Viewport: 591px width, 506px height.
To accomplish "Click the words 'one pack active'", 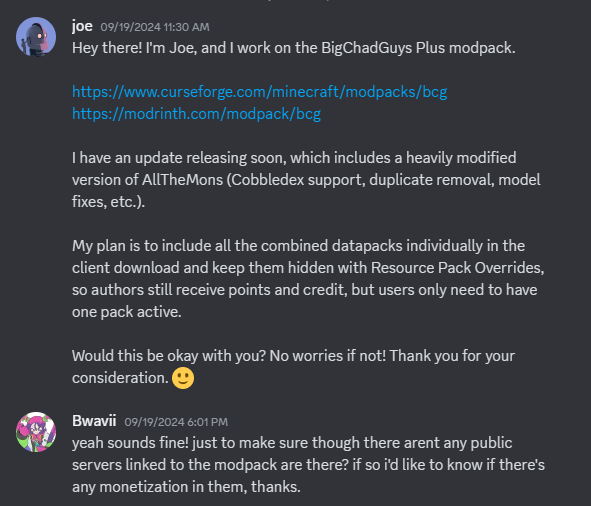I will (127, 312).
